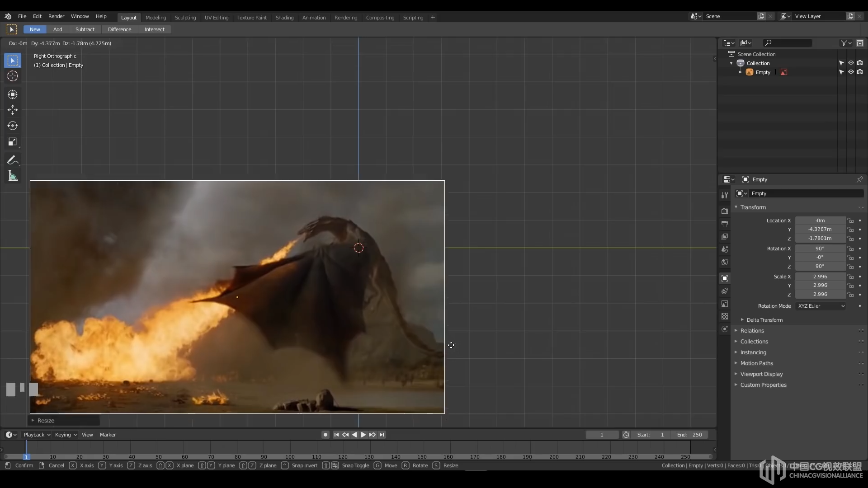Choose the Subtract selection mode
This screenshot has height=488, width=868.
[x=85, y=29]
